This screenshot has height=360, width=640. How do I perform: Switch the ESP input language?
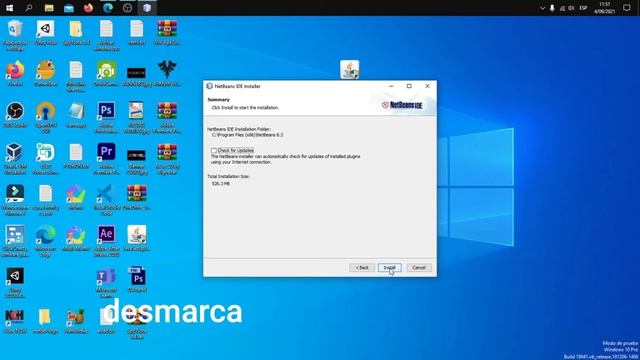[x=583, y=8]
